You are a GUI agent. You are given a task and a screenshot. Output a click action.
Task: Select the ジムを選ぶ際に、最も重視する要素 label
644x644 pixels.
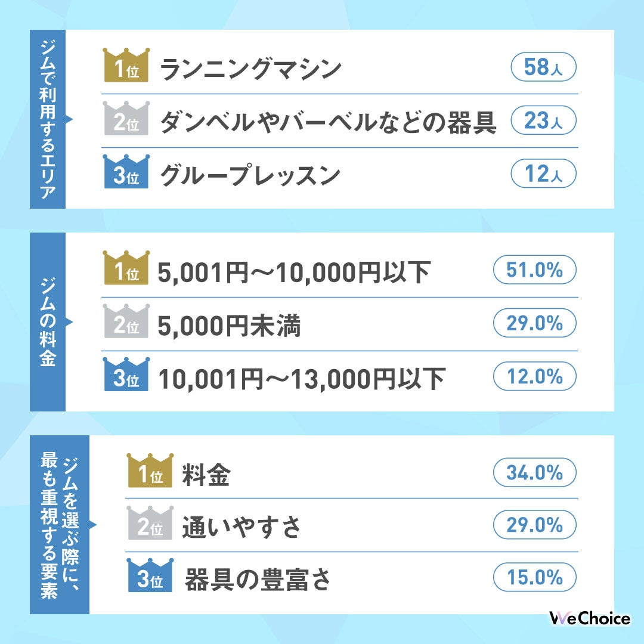[x=59, y=524]
